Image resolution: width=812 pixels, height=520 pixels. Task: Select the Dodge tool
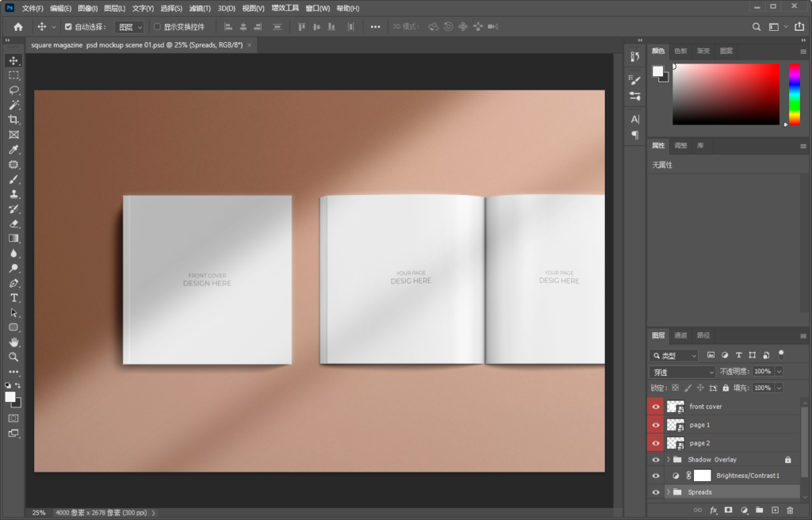pos(13,268)
